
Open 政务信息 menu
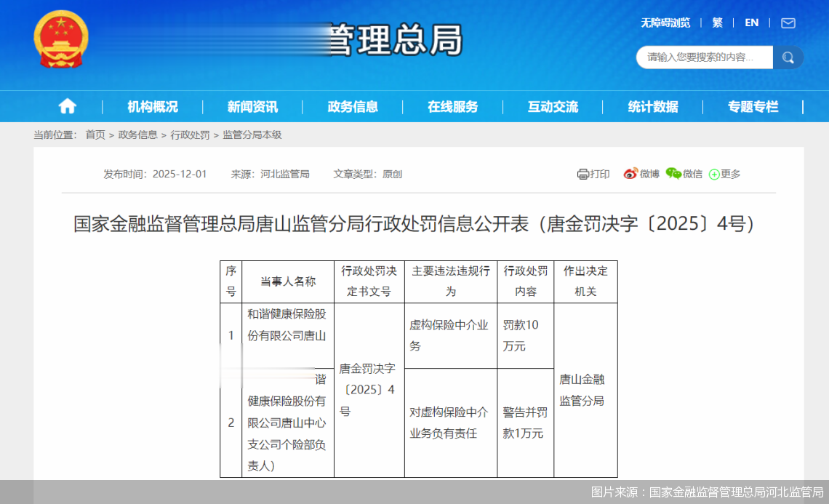(353, 107)
